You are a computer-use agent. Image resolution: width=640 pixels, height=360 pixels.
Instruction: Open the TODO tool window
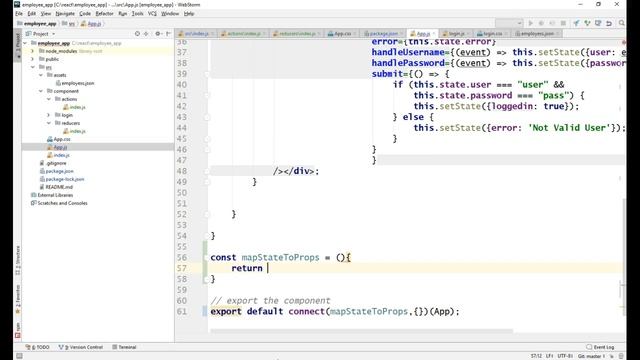(38, 347)
